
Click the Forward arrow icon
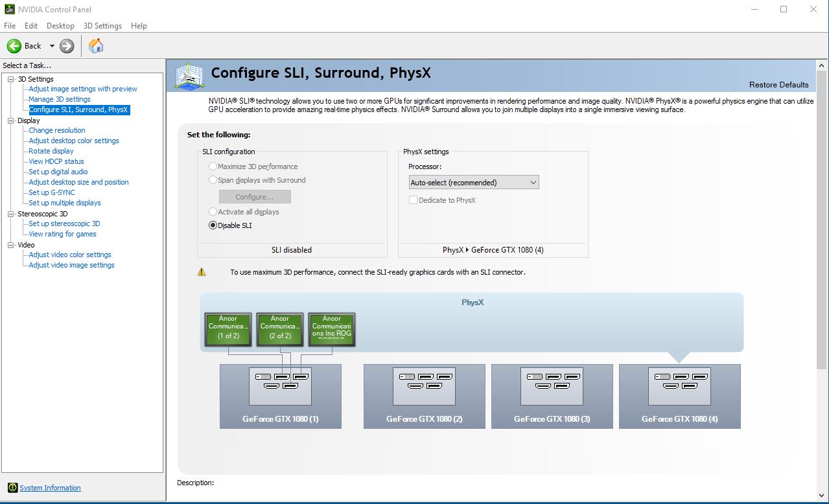pyautogui.click(x=67, y=46)
